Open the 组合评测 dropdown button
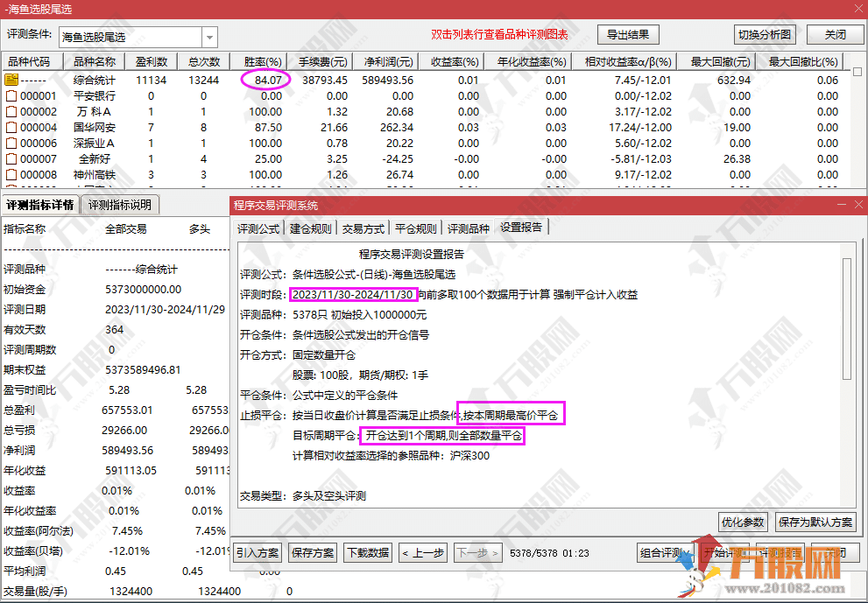Viewport: 868px width, 603px height. (665, 552)
